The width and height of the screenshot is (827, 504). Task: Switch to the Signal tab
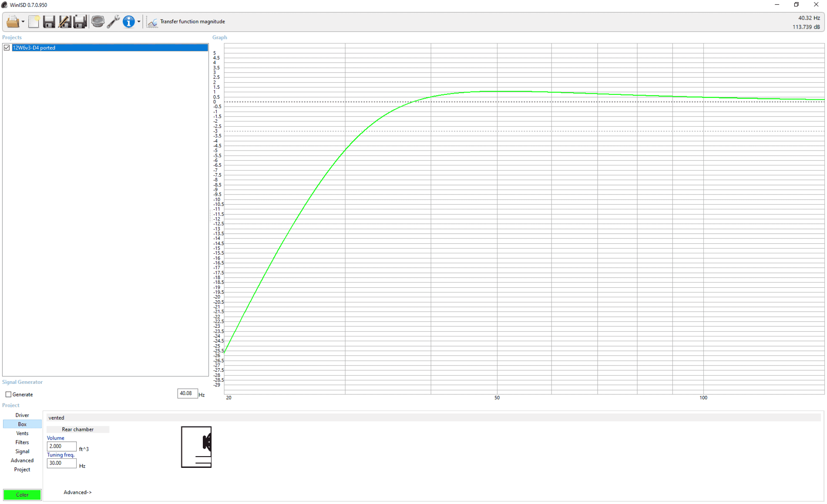coord(22,452)
